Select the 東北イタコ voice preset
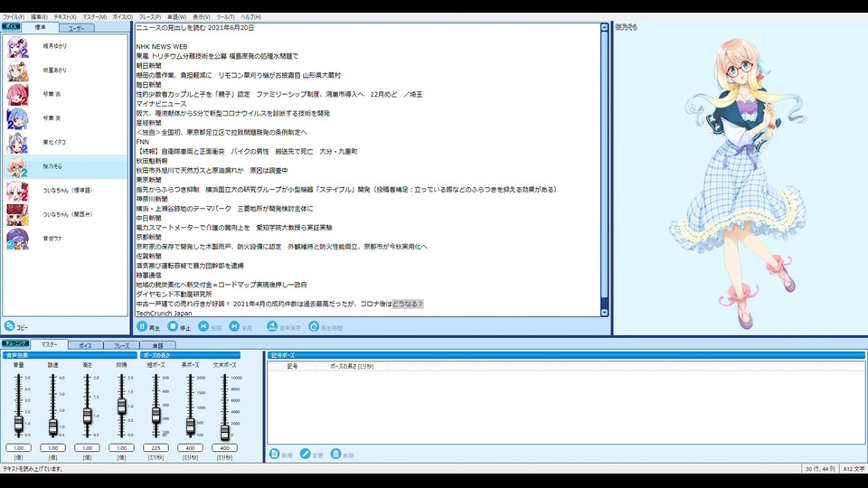868x488 pixels. point(65,142)
